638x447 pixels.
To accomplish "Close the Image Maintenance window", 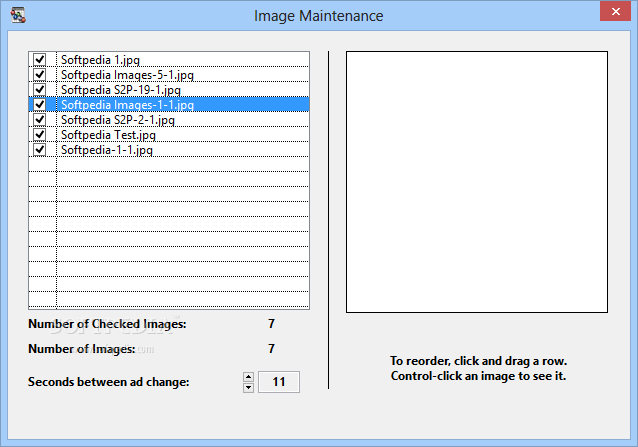I will pos(616,11).
